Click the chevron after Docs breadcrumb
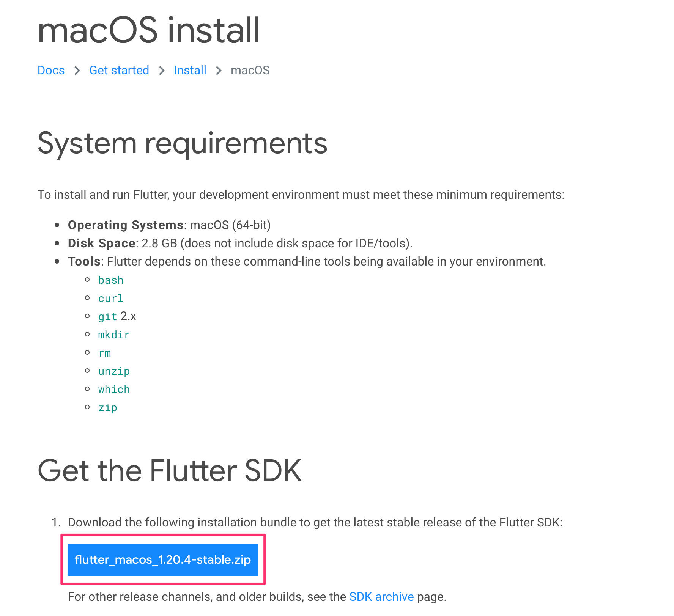 [77, 71]
